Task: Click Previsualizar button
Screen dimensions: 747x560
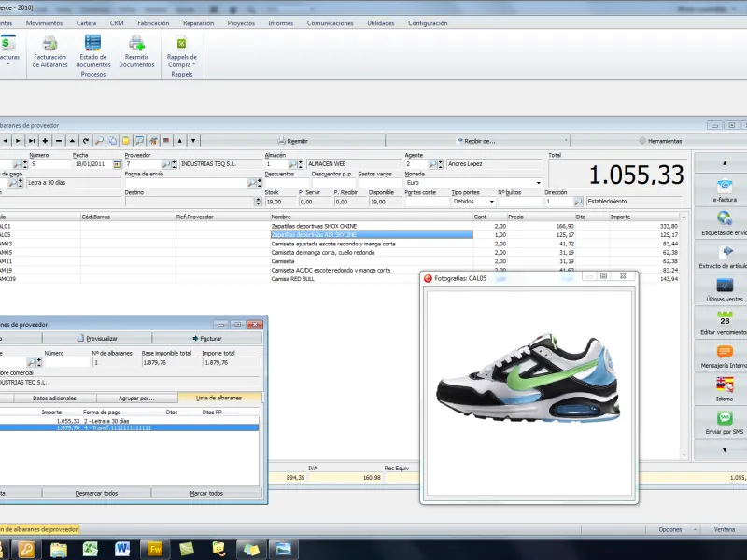Action: point(97,338)
